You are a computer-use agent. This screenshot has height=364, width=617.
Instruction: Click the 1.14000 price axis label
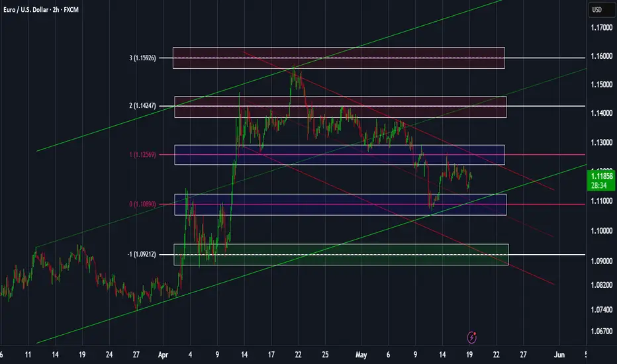601,113
